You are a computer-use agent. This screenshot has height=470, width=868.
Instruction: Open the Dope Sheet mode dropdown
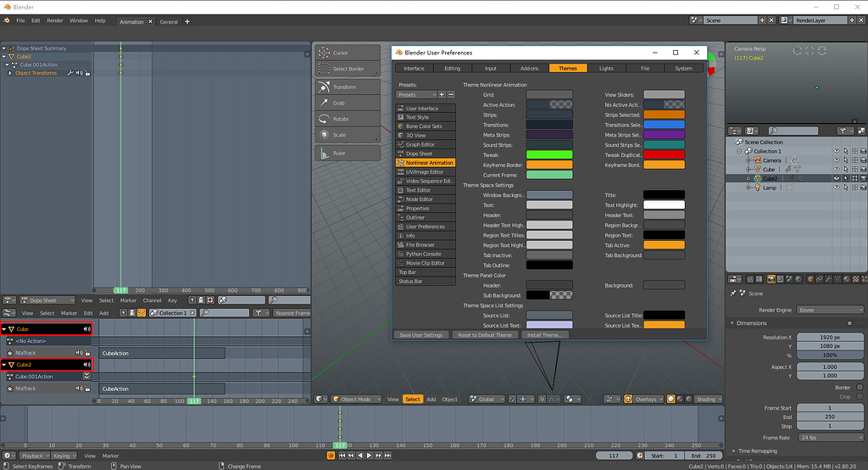pos(47,300)
